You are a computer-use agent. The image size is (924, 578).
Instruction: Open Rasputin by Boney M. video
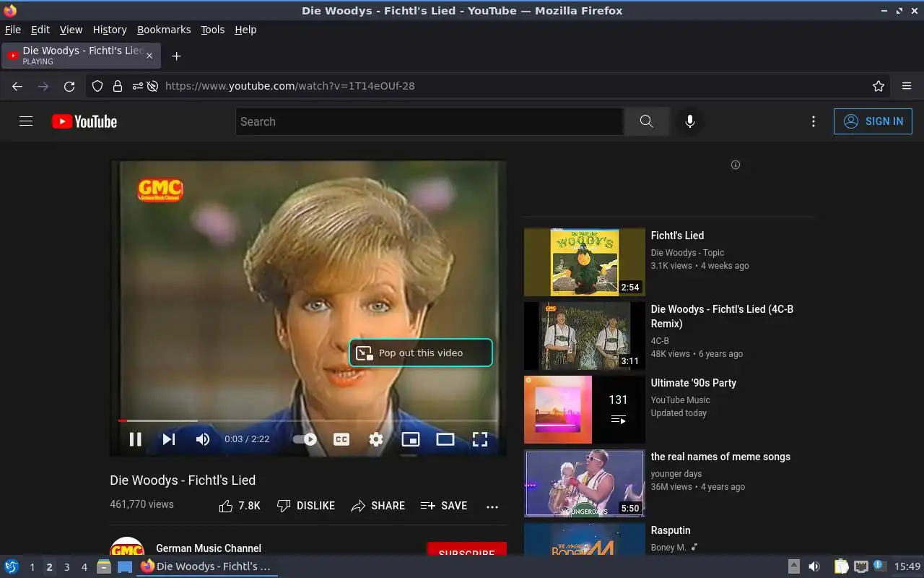pos(671,530)
